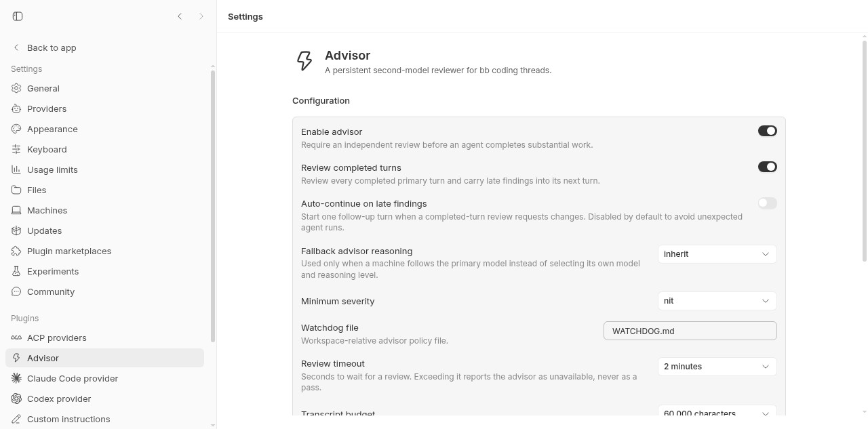
Task: Click the sidebar vertical scrollbar
Action: 213,207
